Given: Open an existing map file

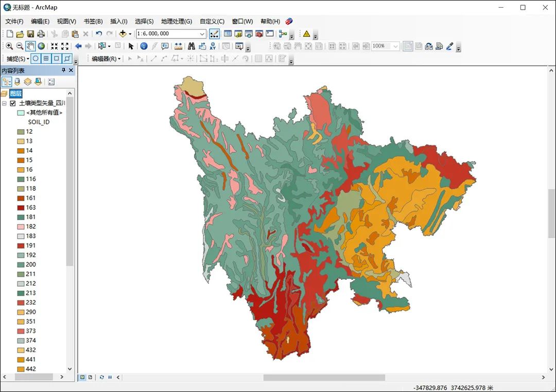Looking at the screenshot, I should point(20,33).
